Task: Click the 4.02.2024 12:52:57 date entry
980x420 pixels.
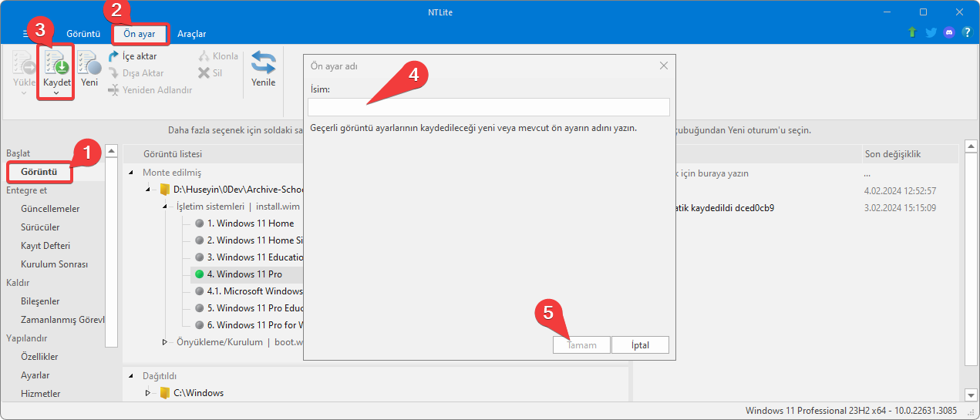Action: [901, 190]
